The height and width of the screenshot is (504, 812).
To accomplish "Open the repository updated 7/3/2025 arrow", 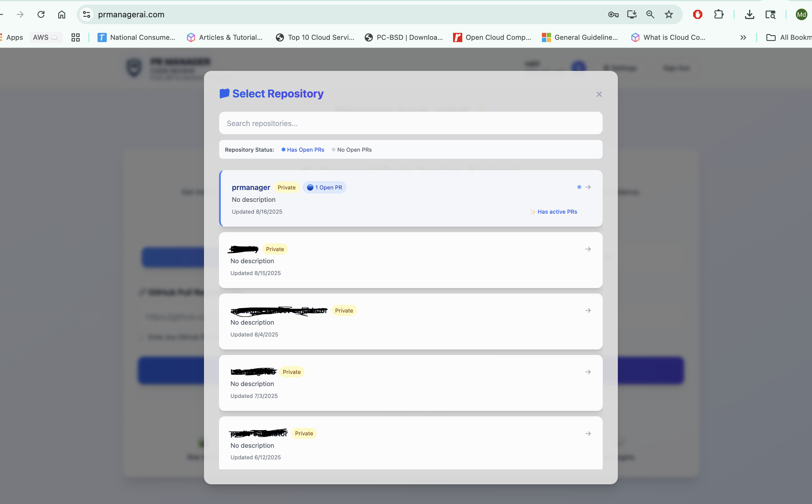I will click(x=588, y=372).
